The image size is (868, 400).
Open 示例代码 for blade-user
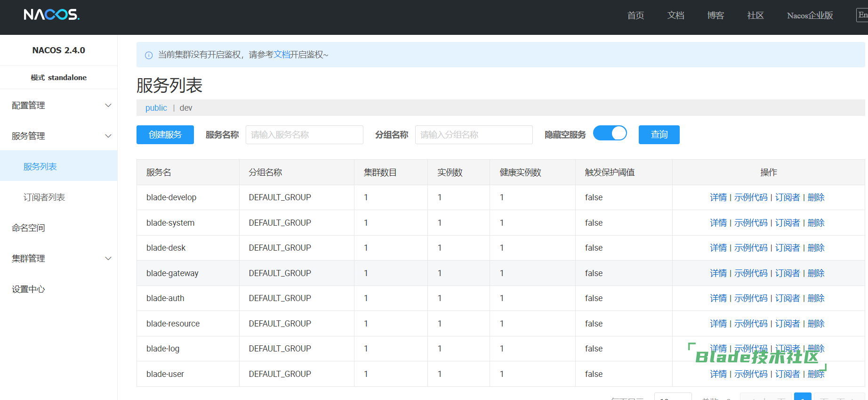pyautogui.click(x=751, y=374)
